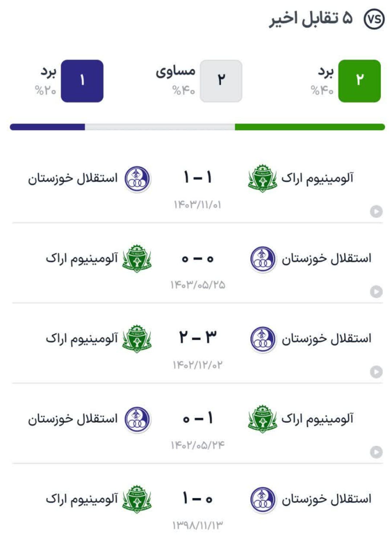Click the VS icon beside the heading
The image size is (392, 553).
tap(374, 19)
